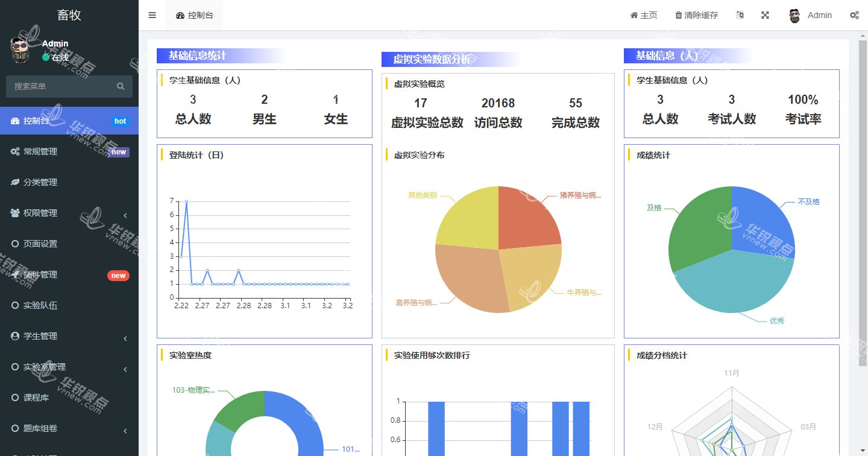Screen dimensions: 868x456
Task: Click the green online status dot
Action: [46, 57]
